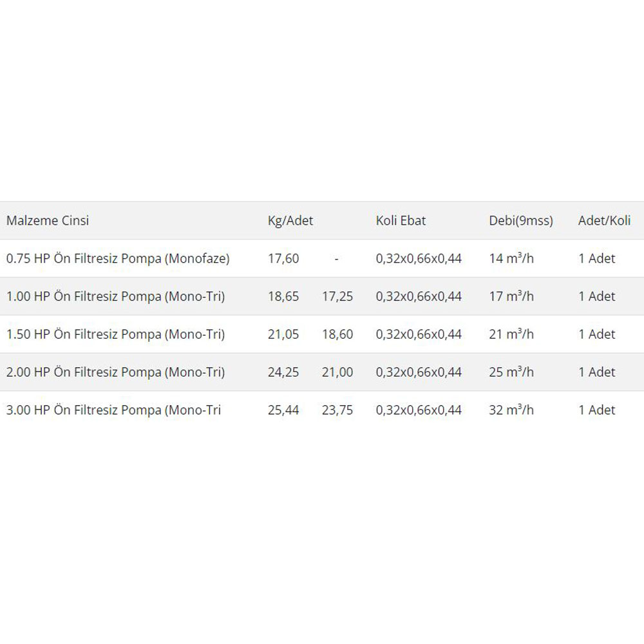Select the 25 m³/h flow rate cell
The image size is (644, 644).
pyautogui.click(x=511, y=372)
